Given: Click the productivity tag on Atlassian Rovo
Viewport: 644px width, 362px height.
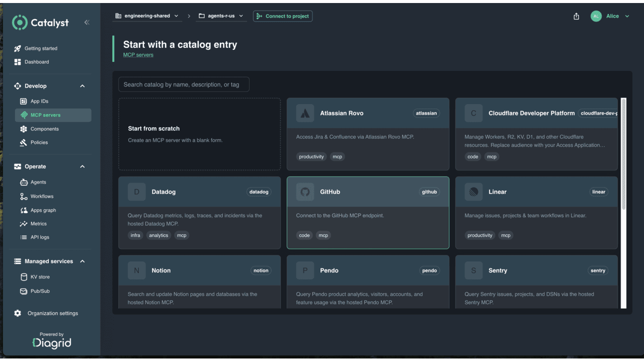Looking at the screenshot, I should [x=311, y=157].
